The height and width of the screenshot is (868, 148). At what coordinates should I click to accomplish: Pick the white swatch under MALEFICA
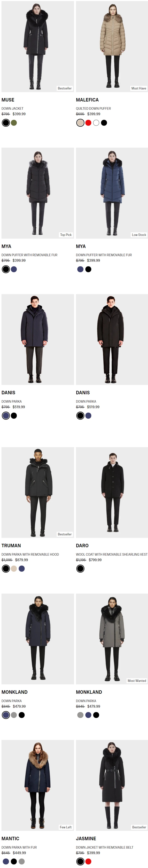[96, 123]
